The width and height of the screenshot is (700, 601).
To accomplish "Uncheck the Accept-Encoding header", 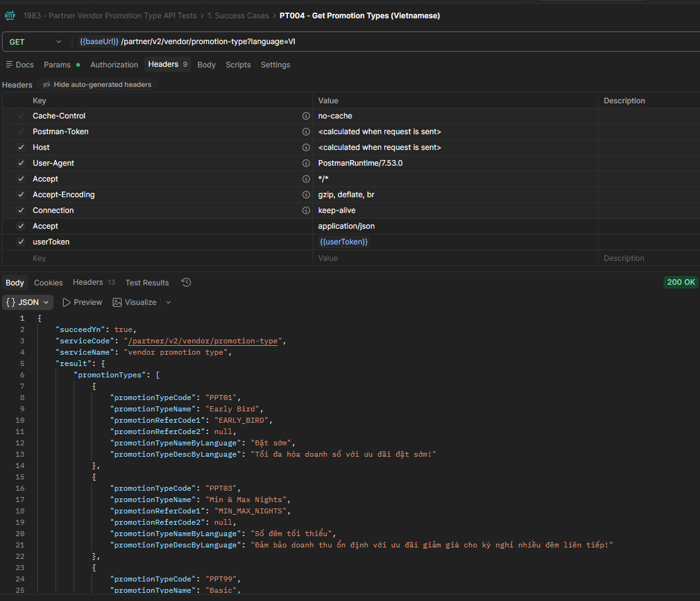I will [21, 195].
